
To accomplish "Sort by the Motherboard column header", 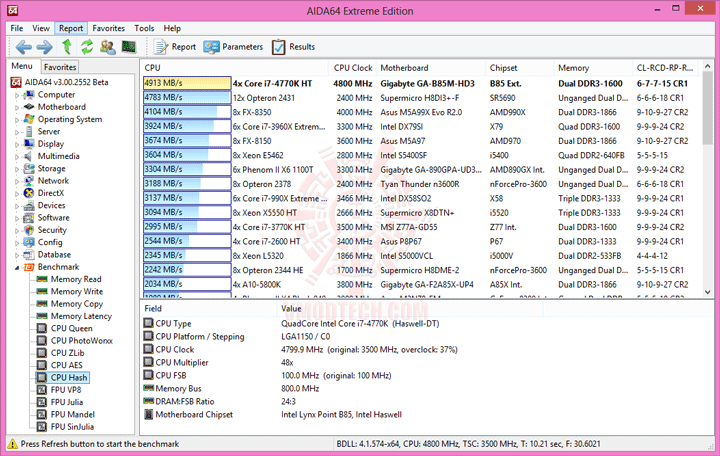I will pyautogui.click(x=431, y=68).
